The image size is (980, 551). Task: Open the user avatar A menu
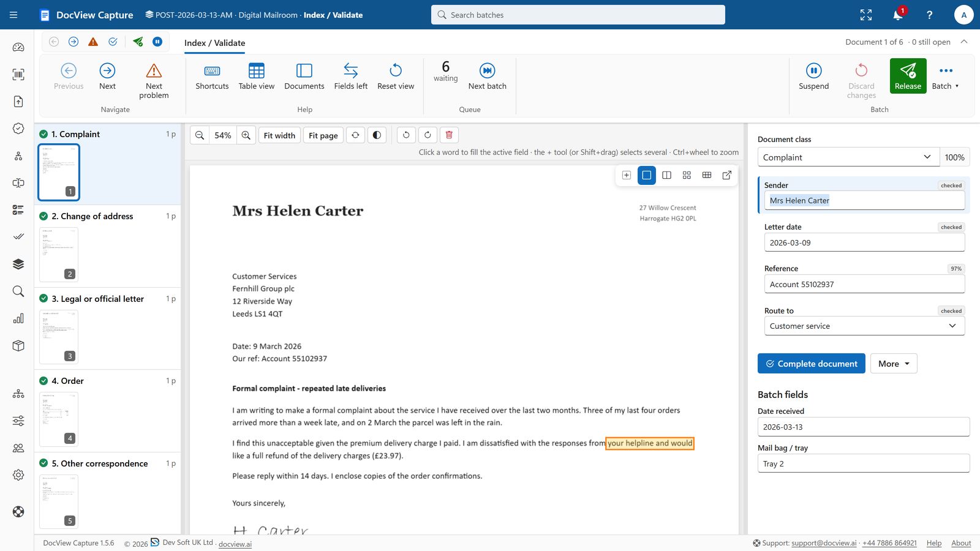click(963, 15)
